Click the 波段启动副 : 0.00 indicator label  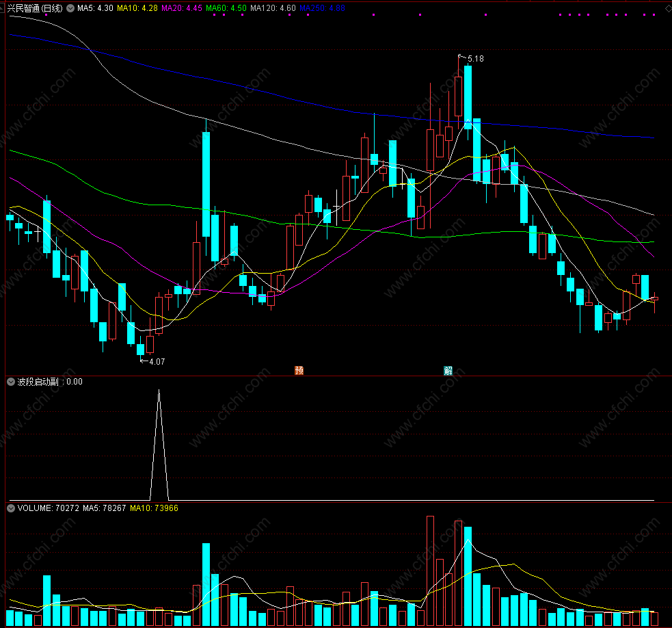(x=50, y=382)
